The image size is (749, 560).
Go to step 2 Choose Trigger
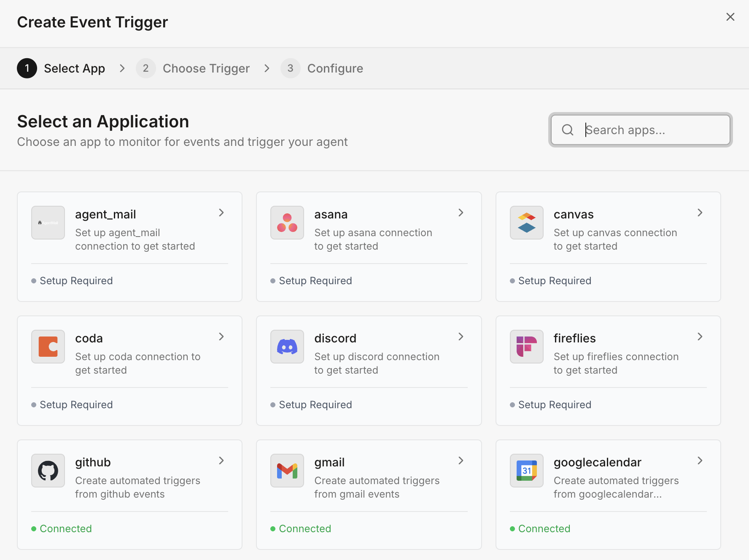pos(193,68)
